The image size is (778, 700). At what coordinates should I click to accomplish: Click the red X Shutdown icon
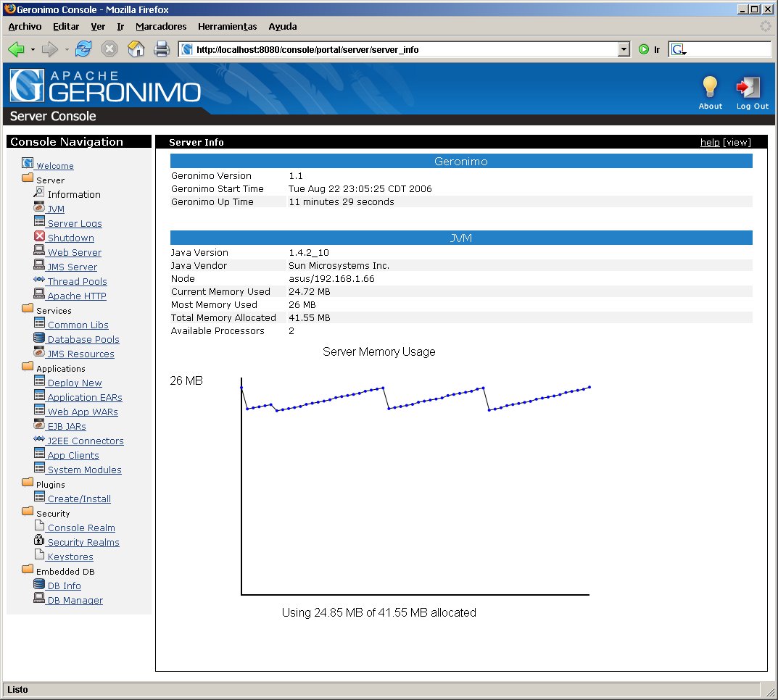coord(39,236)
